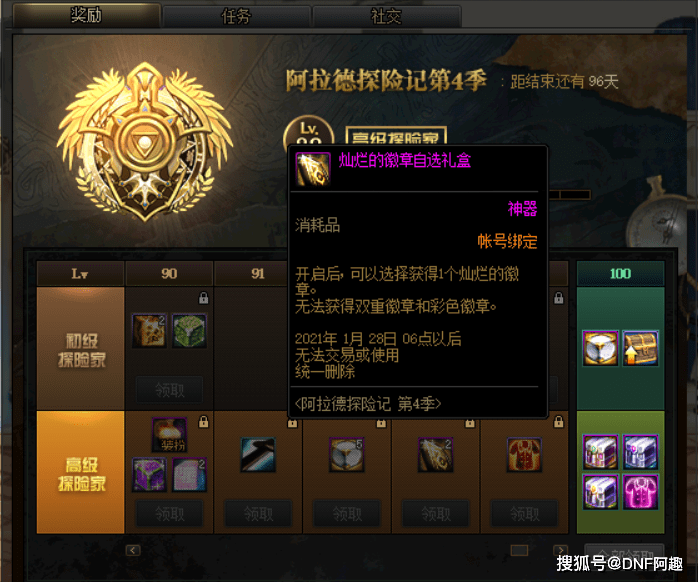
Task: Click the golden explorer badge emblem
Action: click(144, 142)
